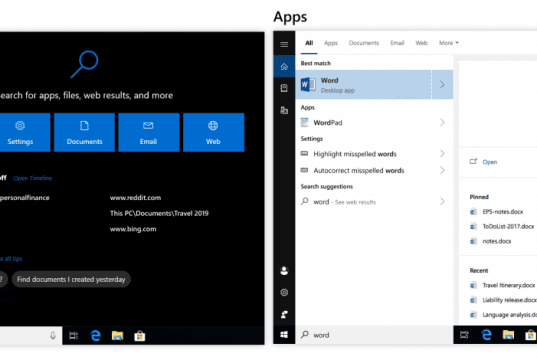Click the Web tile in left panel
This screenshot has height=360, width=537.
pos(213,132)
